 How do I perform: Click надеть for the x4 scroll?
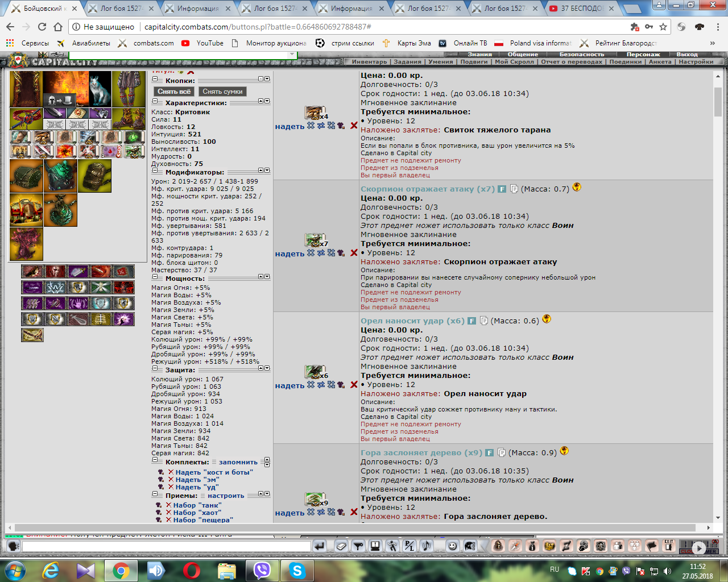click(x=289, y=126)
